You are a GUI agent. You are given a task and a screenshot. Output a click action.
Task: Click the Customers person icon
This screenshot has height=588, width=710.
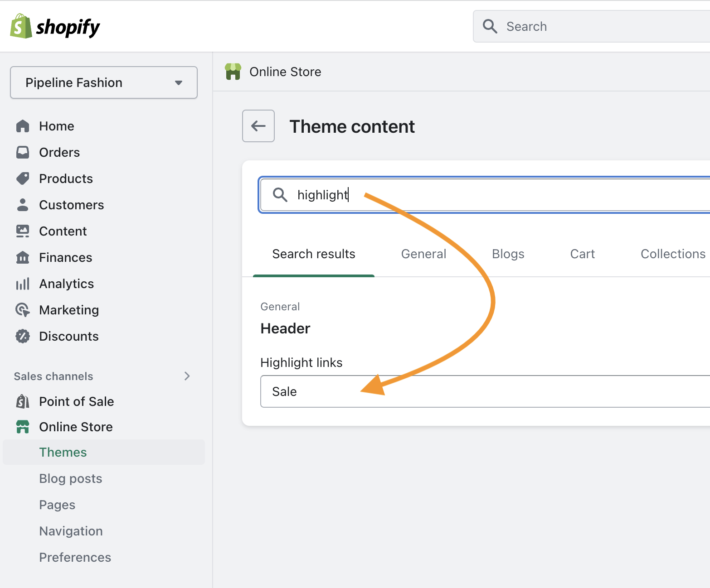(23, 205)
